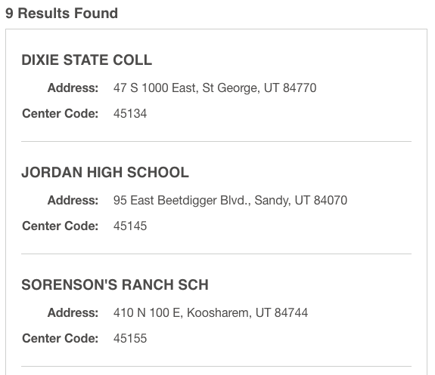Select center code 45145
Image resolution: width=435 pixels, height=375 pixels.
pyautogui.click(x=130, y=226)
